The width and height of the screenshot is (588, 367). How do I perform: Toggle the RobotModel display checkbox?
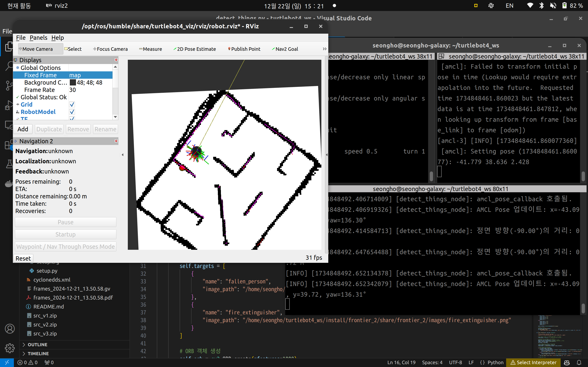pos(72,112)
